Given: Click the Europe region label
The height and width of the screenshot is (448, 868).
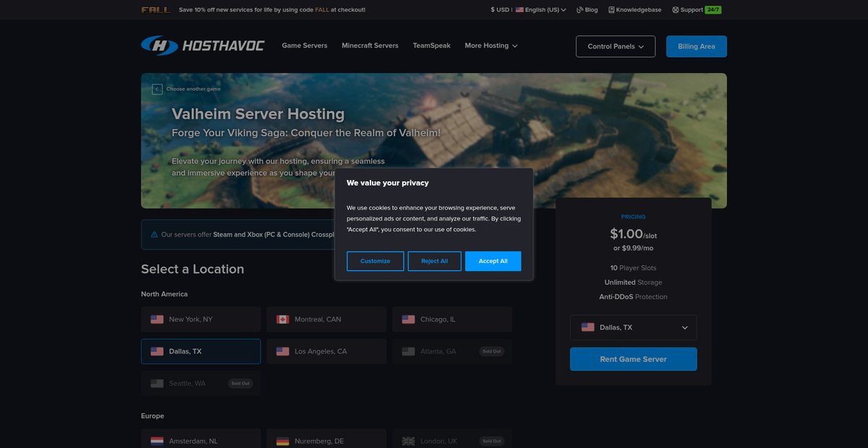Looking at the screenshot, I should [x=153, y=416].
